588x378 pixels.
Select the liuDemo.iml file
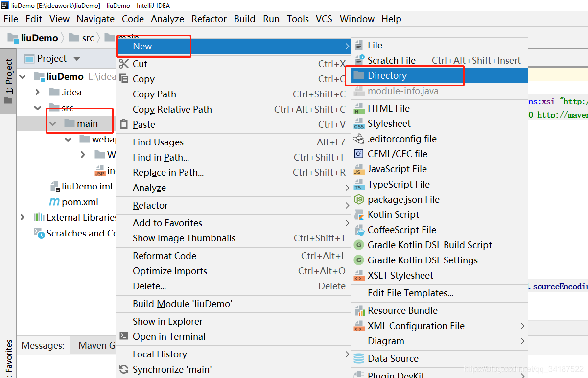(x=81, y=186)
